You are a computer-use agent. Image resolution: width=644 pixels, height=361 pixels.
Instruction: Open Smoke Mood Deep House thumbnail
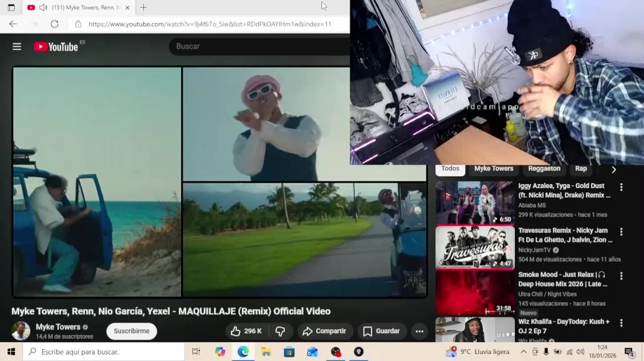pyautogui.click(x=475, y=293)
